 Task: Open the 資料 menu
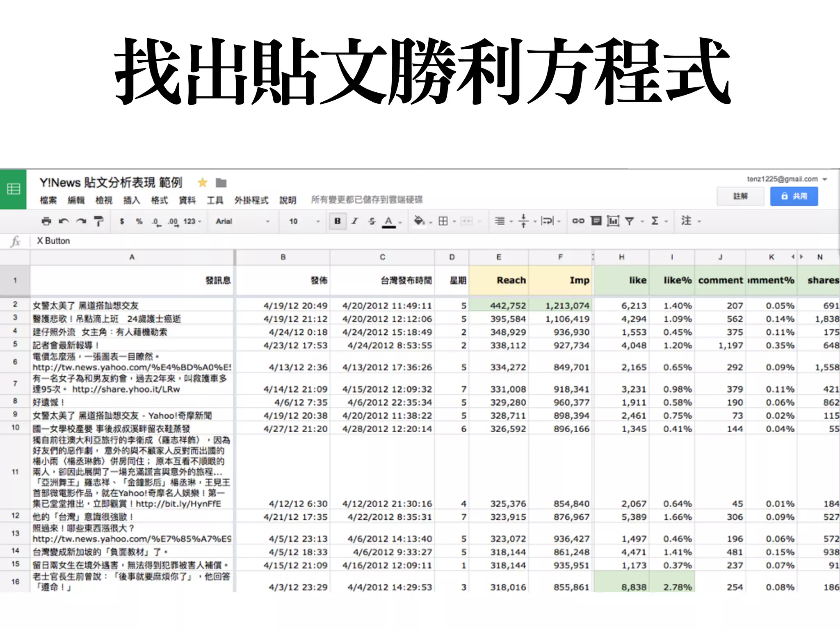pyautogui.click(x=187, y=200)
